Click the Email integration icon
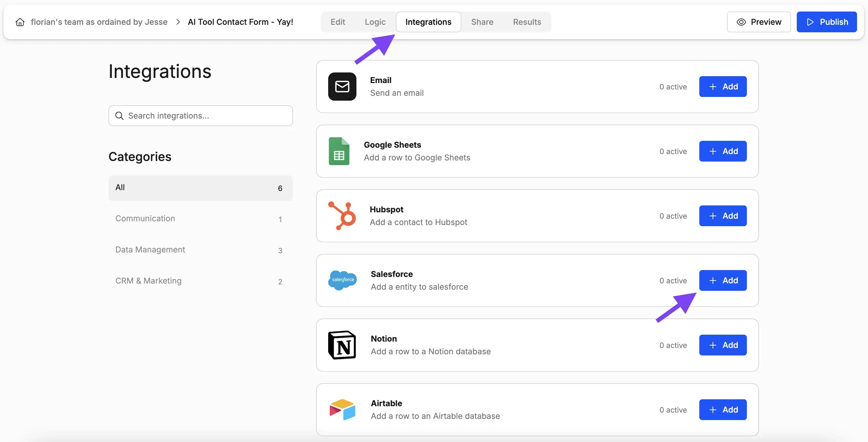The height and width of the screenshot is (442, 868). [342, 86]
